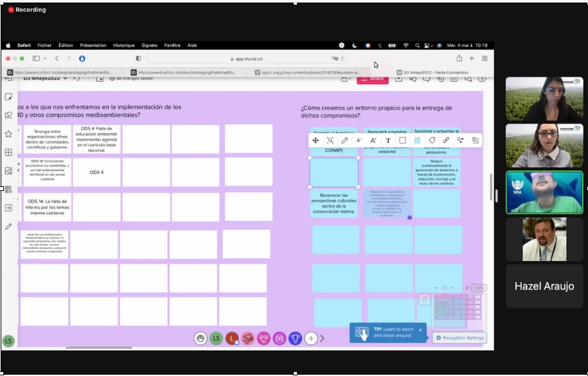Expand the collaborator list chevron

(322, 338)
